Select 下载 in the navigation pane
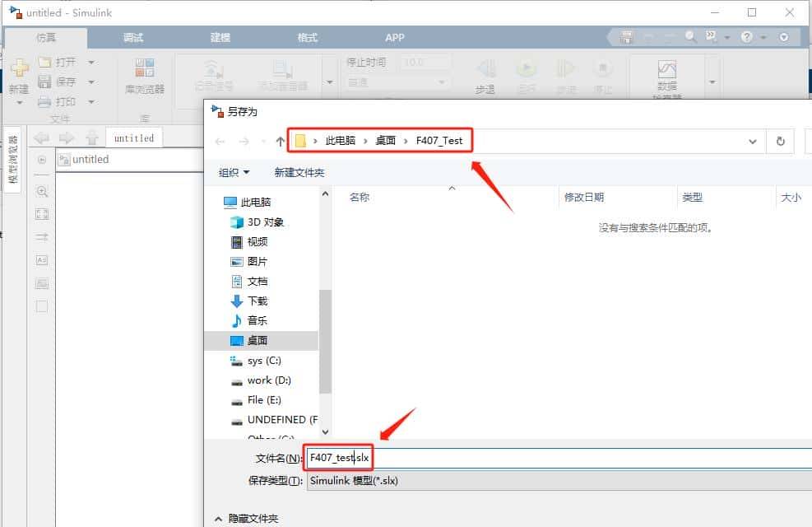 point(258,301)
